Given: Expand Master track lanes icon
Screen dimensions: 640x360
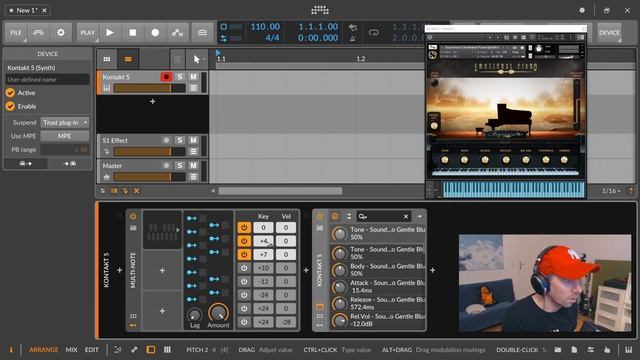Looking at the screenshot, I should [193, 177].
